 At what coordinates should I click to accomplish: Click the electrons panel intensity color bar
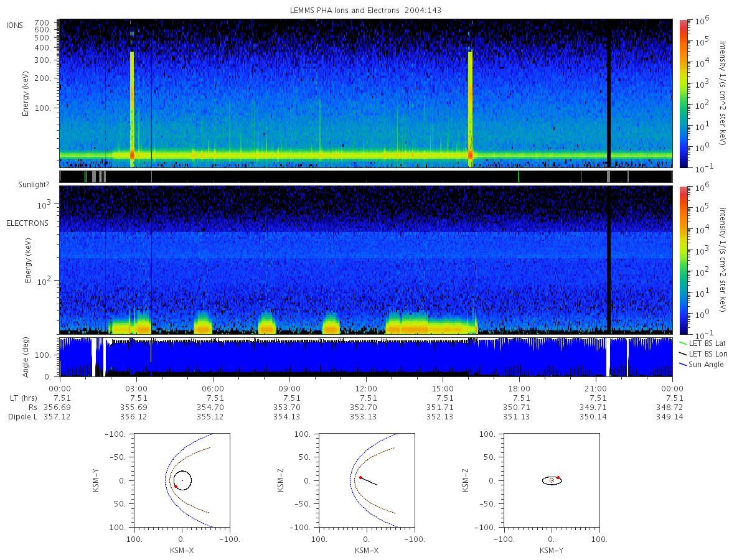point(684,259)
